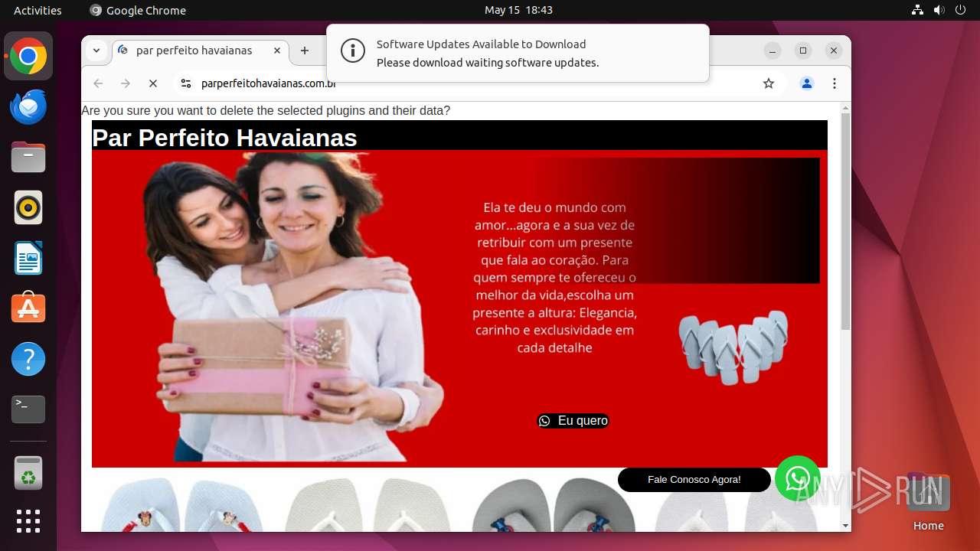Go forward in Chrome history
The image size is (980, 551).
126,83
